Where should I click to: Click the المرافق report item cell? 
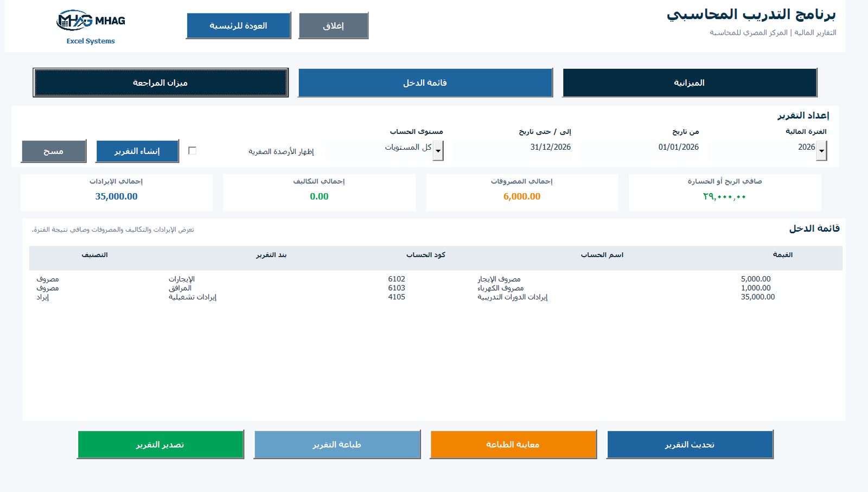(180, 288)
